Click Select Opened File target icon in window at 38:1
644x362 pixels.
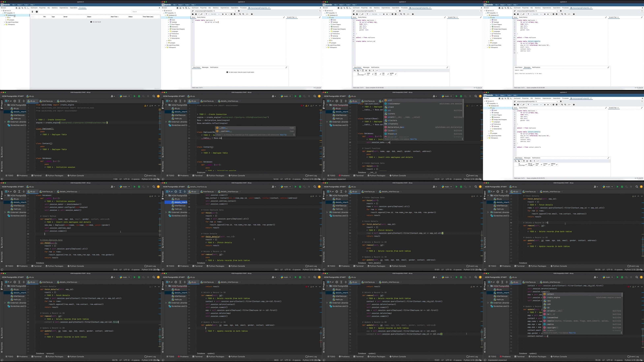point(176,192)
